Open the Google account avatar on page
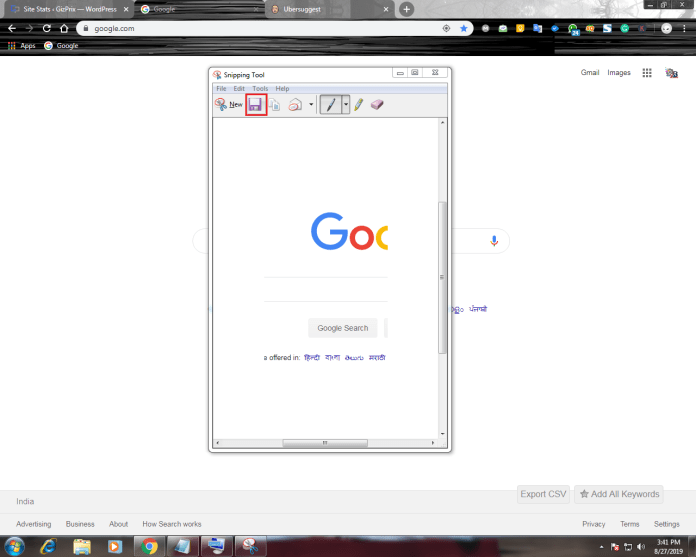 [x=671, y=73]
